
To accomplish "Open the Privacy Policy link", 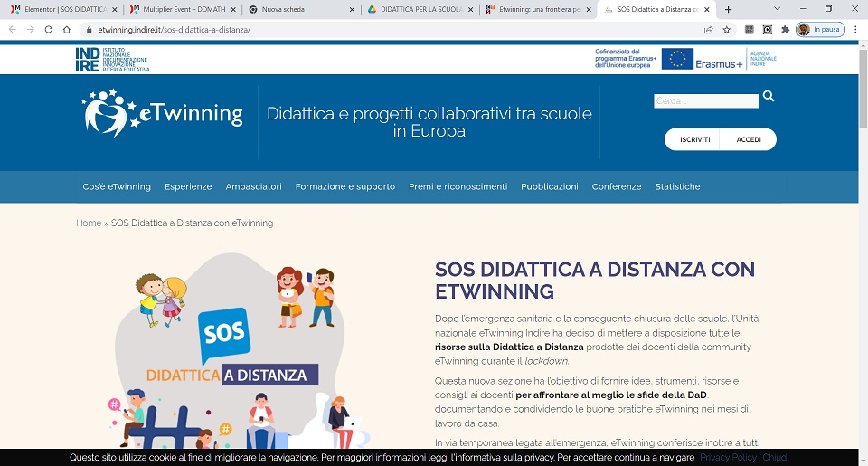I will click(x=728, y=458).
